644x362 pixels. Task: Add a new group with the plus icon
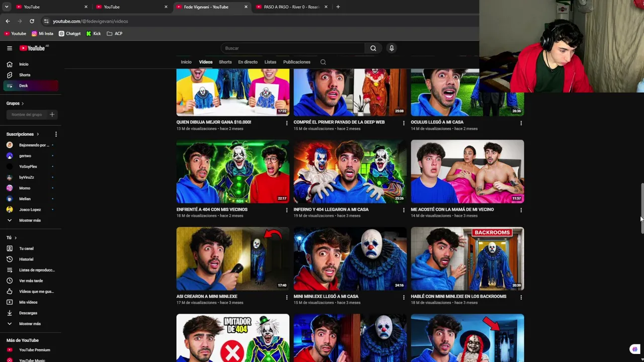(52, 115)
